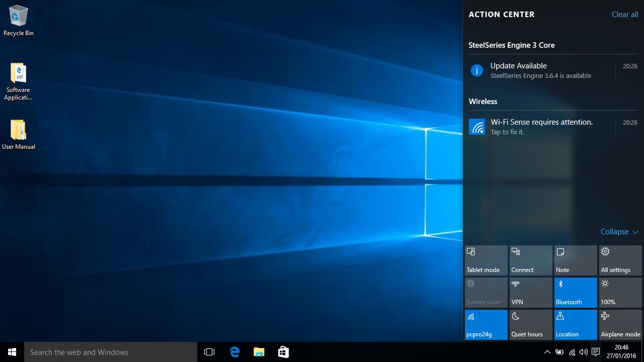
Task: Open File Explorer from the taskbar
Action: [259, 352]
